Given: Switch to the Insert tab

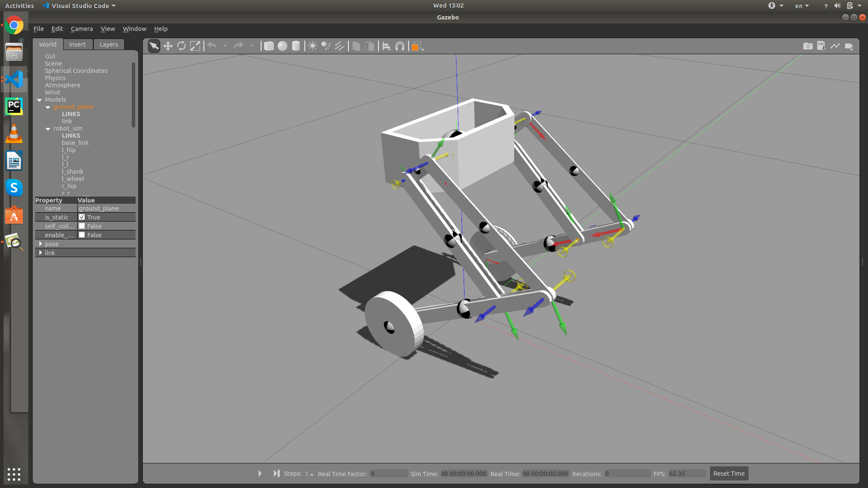Looking at the screenshot, I should tap(77, 44).
